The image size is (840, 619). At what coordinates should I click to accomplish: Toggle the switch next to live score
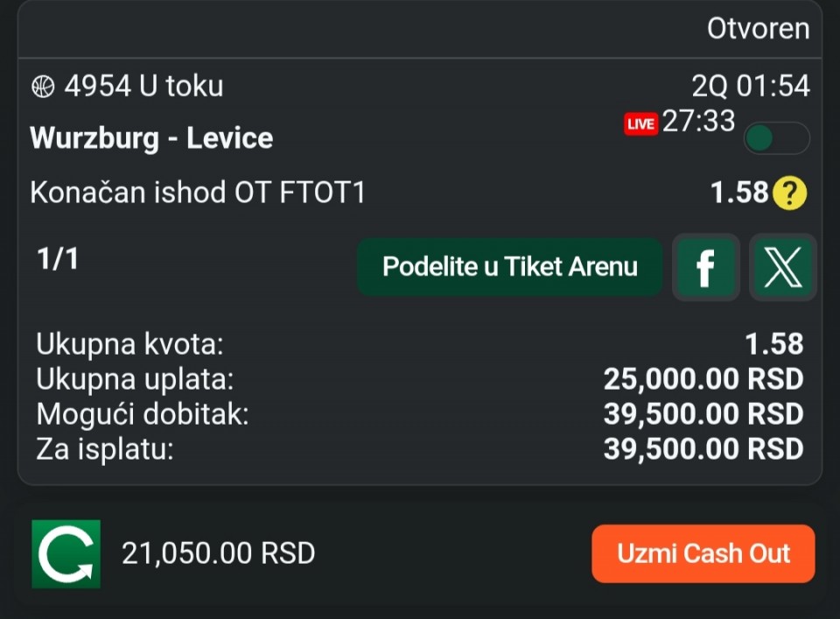[776, 138]
